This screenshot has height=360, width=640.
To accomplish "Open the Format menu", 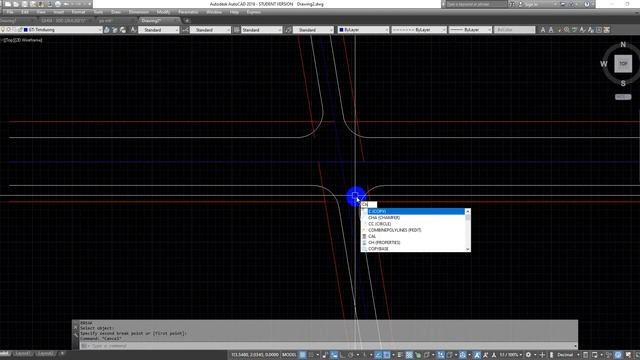I will coord(78,12).
